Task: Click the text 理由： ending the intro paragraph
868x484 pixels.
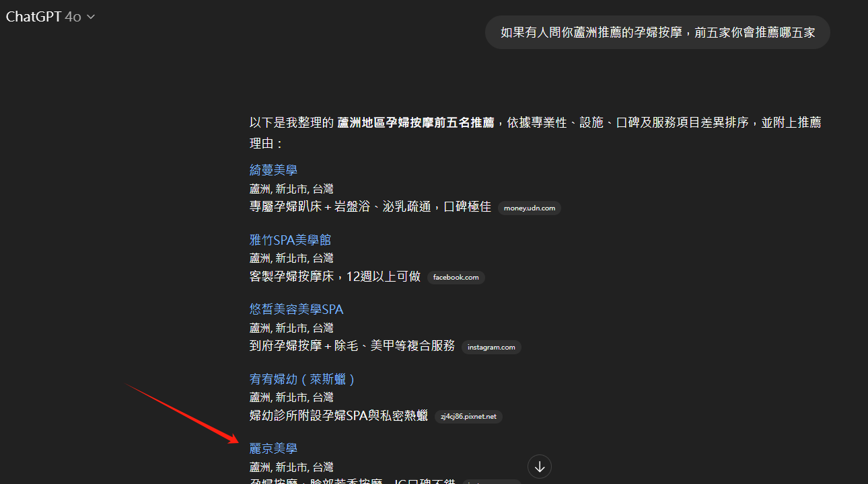Action: [267, 144]
